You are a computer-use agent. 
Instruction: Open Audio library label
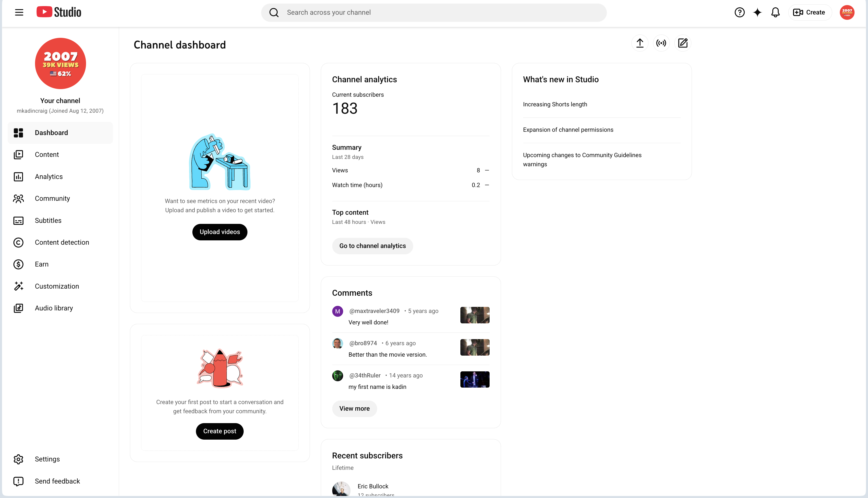54,308
